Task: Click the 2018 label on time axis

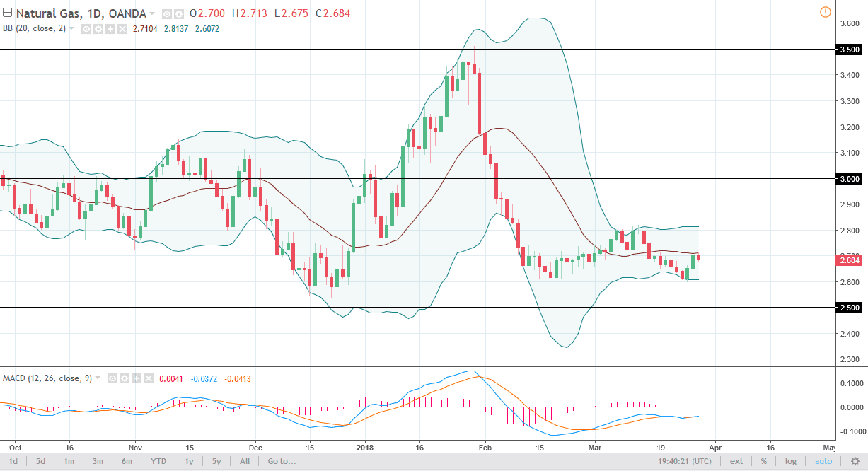Action: [x=366, y=448]
